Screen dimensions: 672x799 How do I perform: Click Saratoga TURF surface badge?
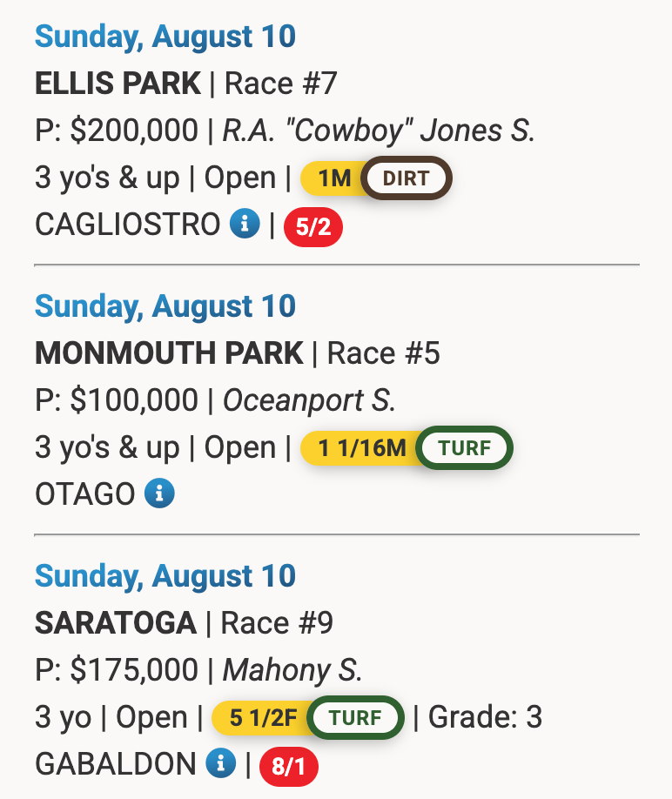pos(357,718)
